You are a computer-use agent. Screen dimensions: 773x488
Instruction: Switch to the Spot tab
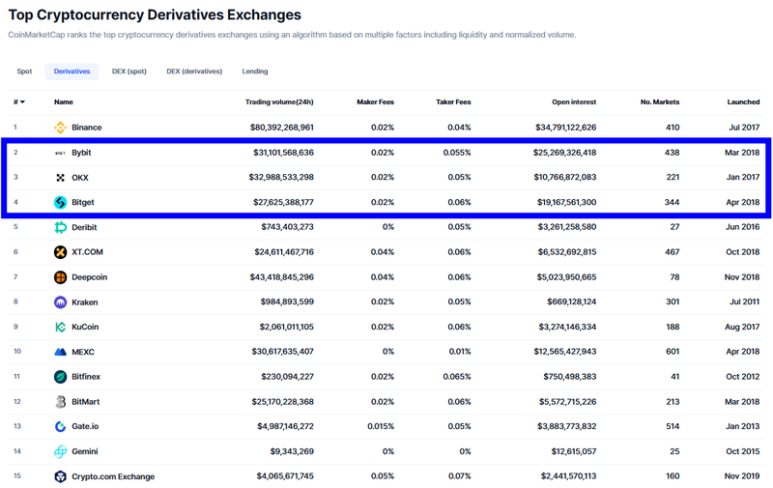(x=24, y=71)
